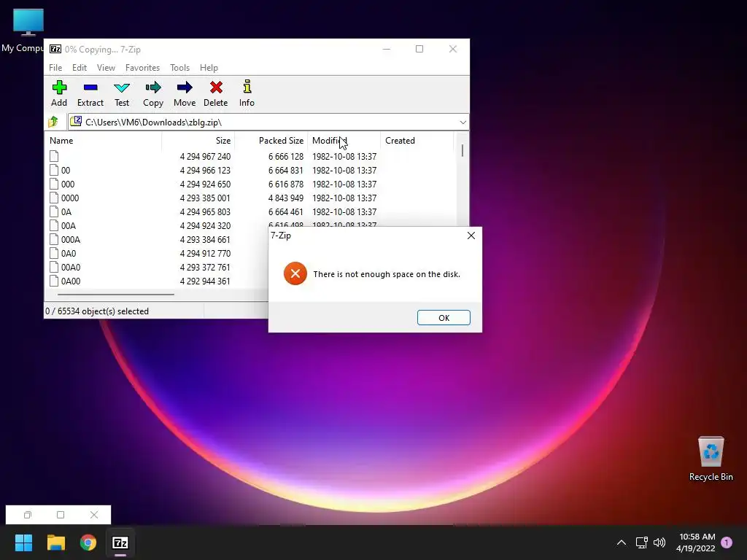Go up one folder level icon
747x560 pixels.
(53, 122)
